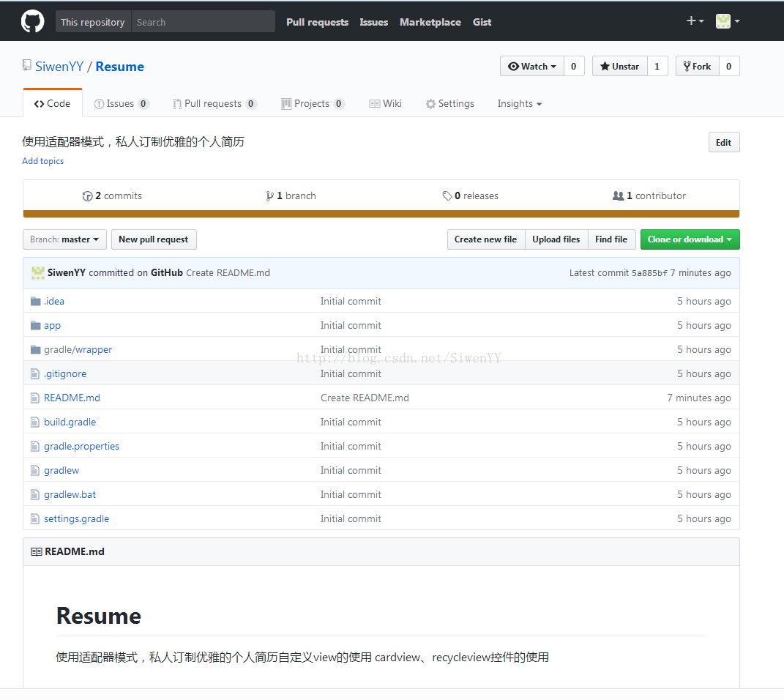The height and width of the screenshot is (700, 784).
Task: Unstar the Resume repository
Action: coord(620,66)
